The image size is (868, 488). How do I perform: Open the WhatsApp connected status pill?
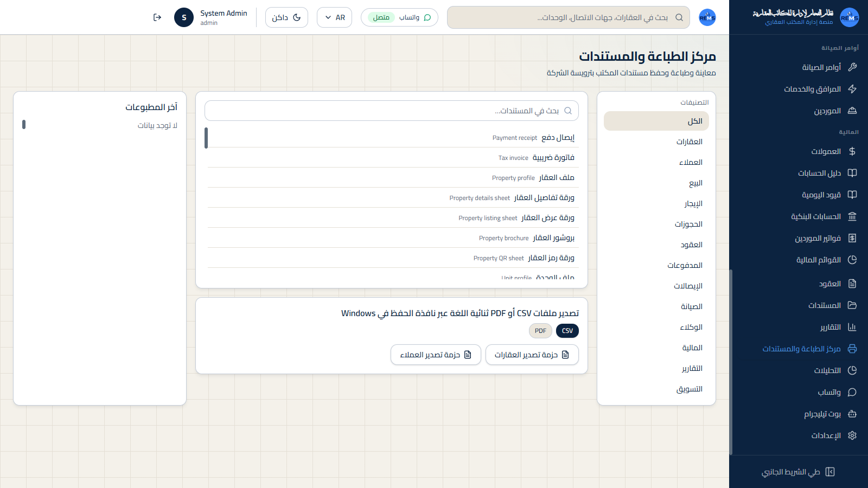coord(399,17)
